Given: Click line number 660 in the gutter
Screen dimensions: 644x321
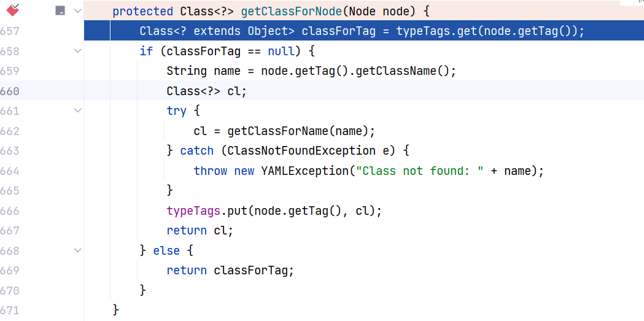Looking at the screenshot, I should (x=10, y=91).
